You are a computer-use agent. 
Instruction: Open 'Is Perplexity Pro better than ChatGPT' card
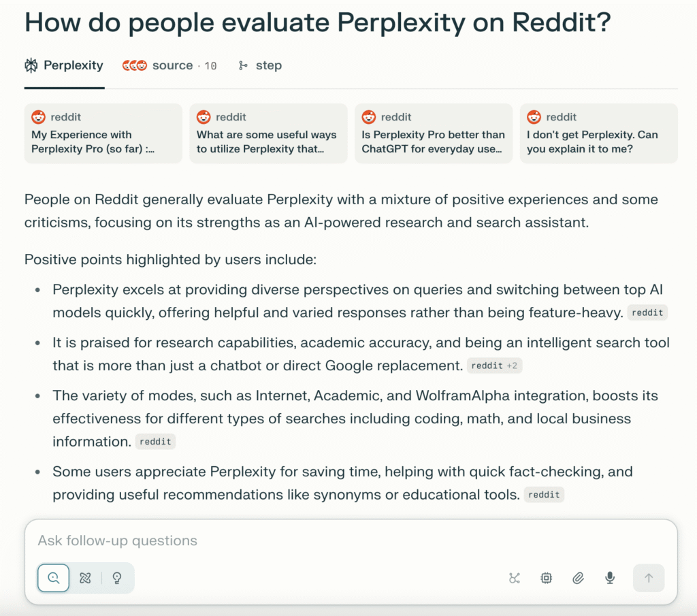point(434,133)
